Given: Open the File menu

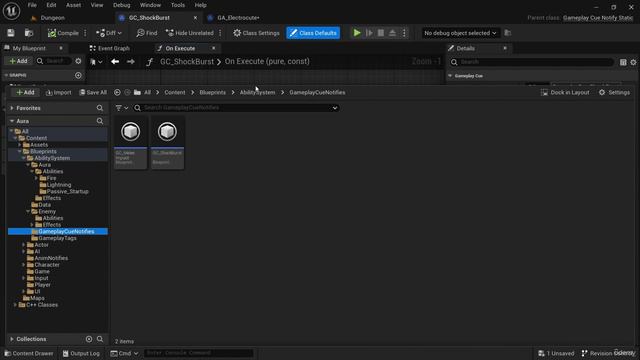Looking at the screenshot, I should pyautogui.click(x=32, y=5).
